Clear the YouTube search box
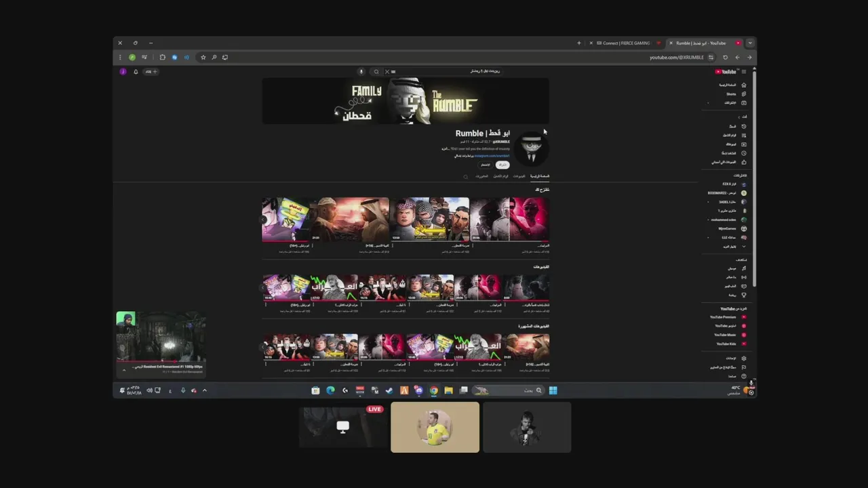Image resolution: width=868 pixels, height=488 pixels. click(x=387, y=71)
